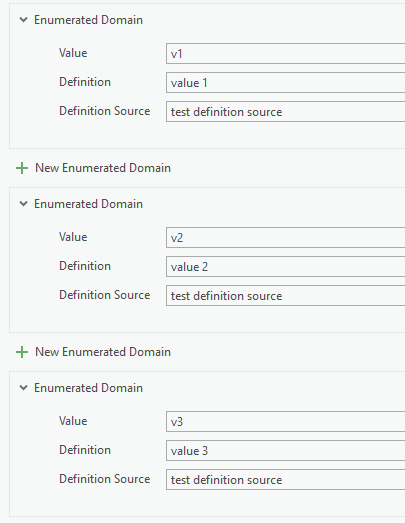Click the Definition Source label beside v1's source
Image resolution: width=405 pixels, height=523 pixels.
tap(105, 111)
